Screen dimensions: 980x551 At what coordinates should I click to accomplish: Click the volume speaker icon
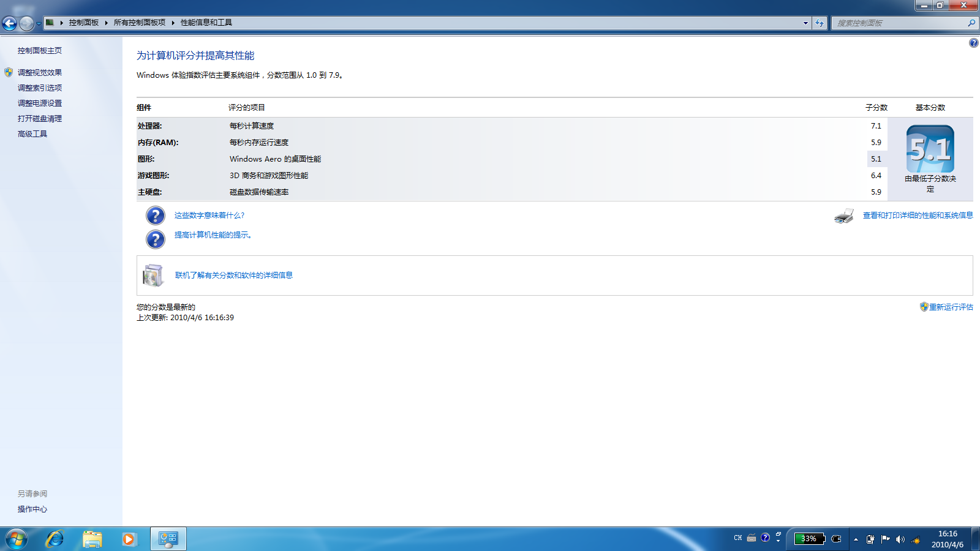pyautogui.click(x=900, y=539)
